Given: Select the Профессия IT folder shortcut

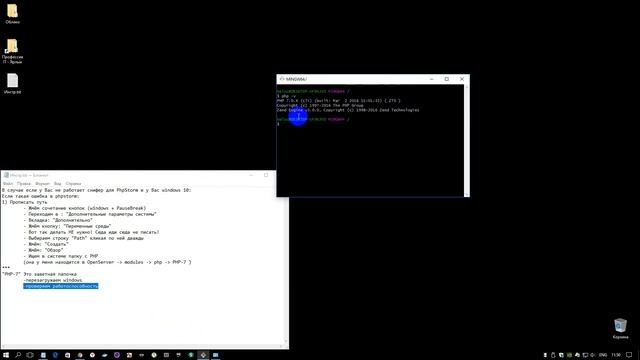Looking at the screenshot, I should [12, 51].
